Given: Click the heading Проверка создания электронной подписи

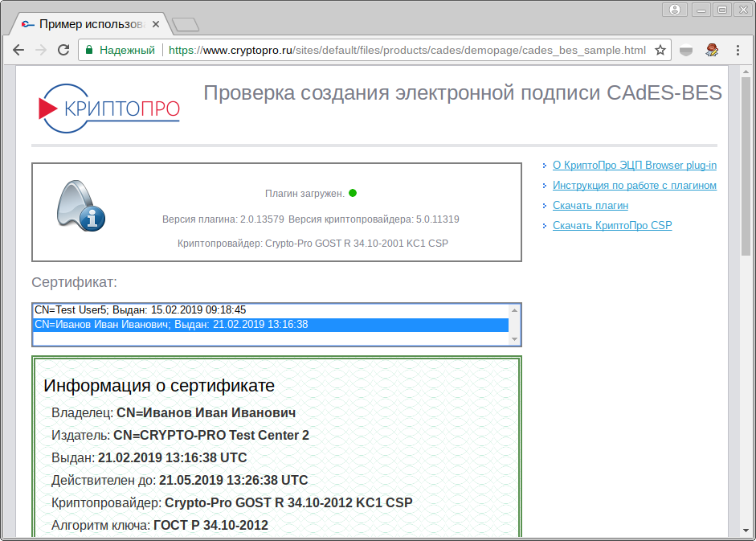Looking at the screenshot, I should (463, 92).
